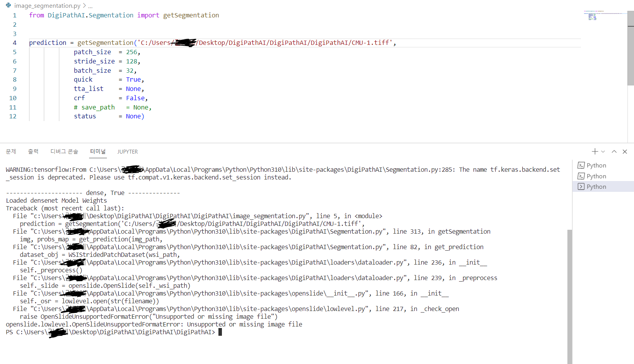Click the raise OpenSlideUnsupportedFormatError line
Screen dimensions: 634x364
149,316
